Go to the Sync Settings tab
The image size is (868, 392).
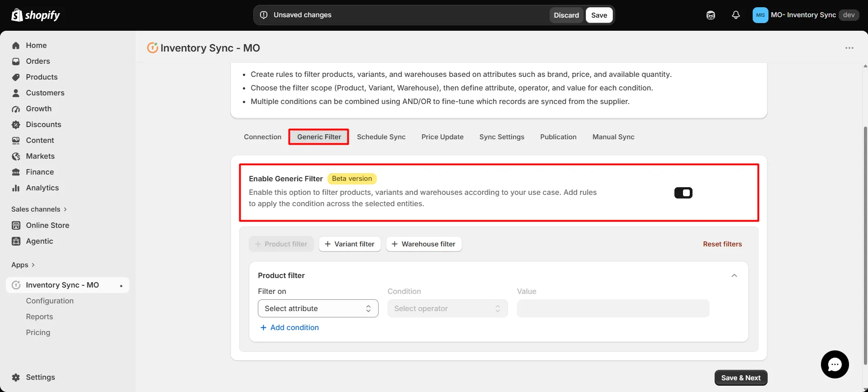tap(502, 137)
